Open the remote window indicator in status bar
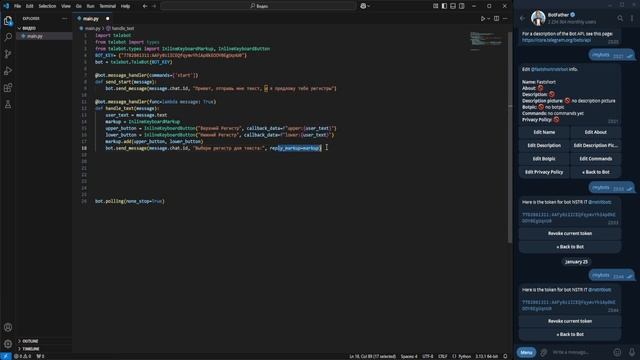 (5, 356)
